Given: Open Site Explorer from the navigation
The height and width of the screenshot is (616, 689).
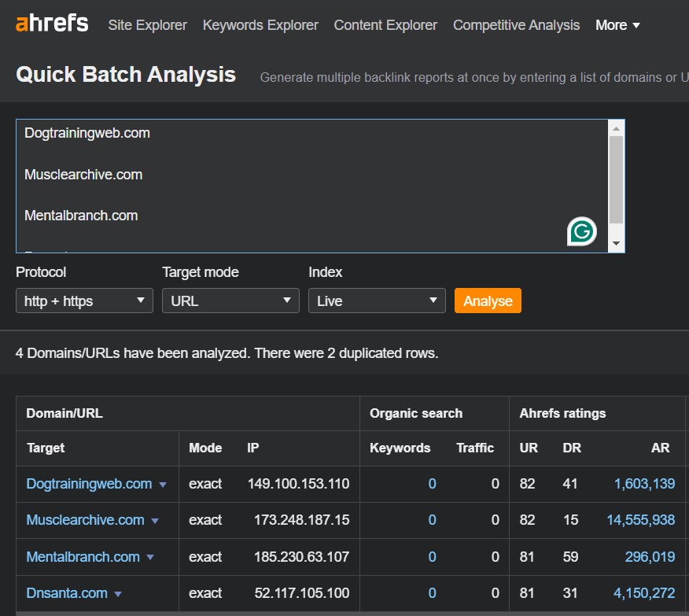Looking at the screenshot, I should click(148, 25).
